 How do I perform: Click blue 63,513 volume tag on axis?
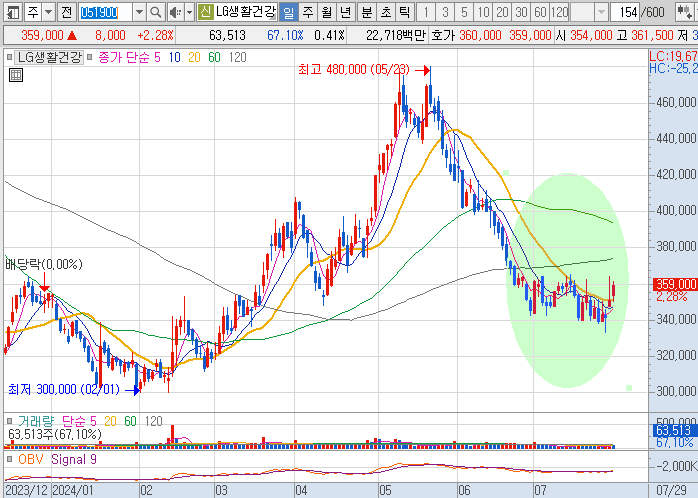pyautogui.click(x=673, y=430)
